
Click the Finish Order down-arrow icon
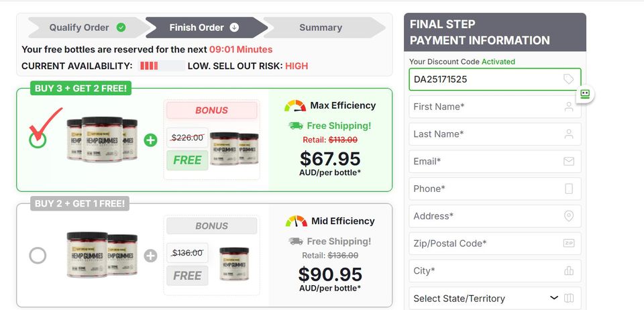click(234, 28)
